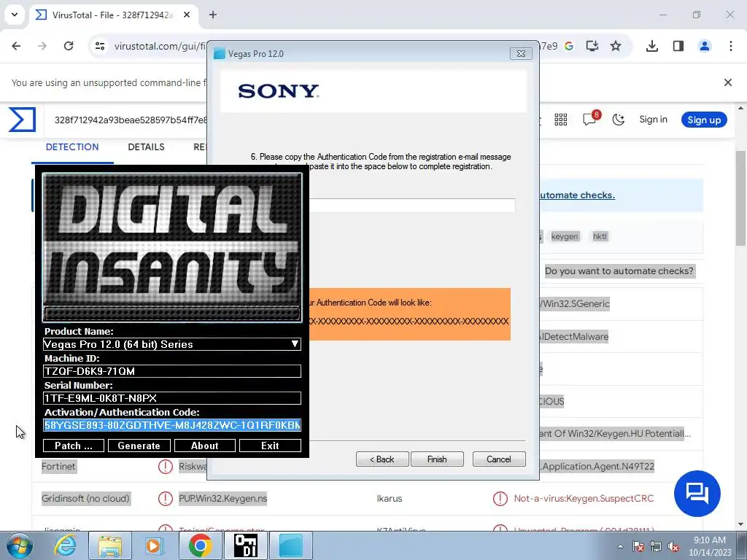The height and width of the screenshot is (560, 747).
Task: Bookmark this page with the star icon
Action: click(x=616, y=46)
